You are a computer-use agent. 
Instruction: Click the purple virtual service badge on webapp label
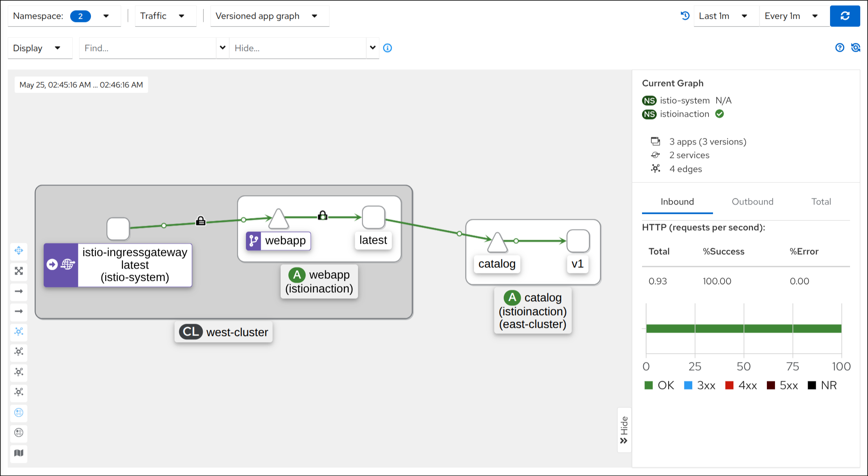coord(253,241)
